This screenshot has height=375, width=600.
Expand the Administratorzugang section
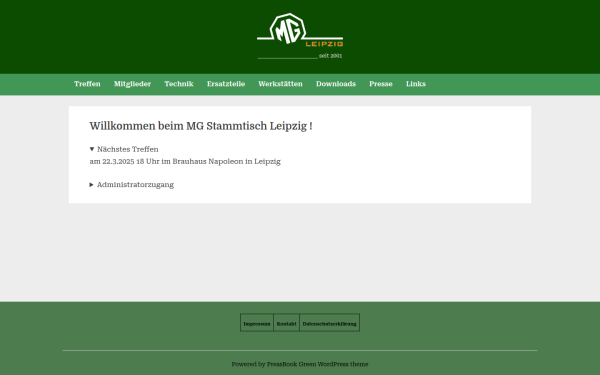pyautogui.click(x=132, y=185)
